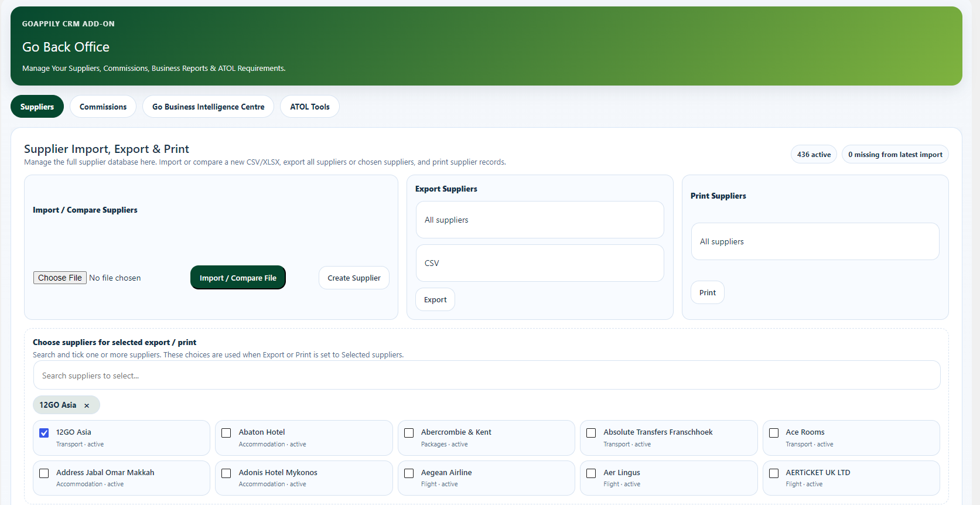Viewport: 980px width, 505px height.
Task: Focus the Search suppliers to select field
Action: tap(487, 376)
